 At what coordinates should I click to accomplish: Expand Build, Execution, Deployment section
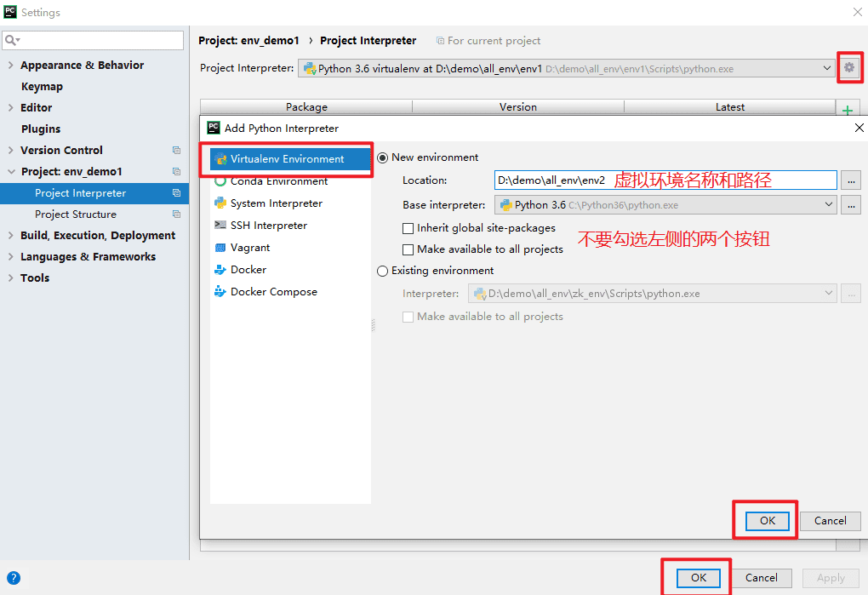[x=10, y=235]
